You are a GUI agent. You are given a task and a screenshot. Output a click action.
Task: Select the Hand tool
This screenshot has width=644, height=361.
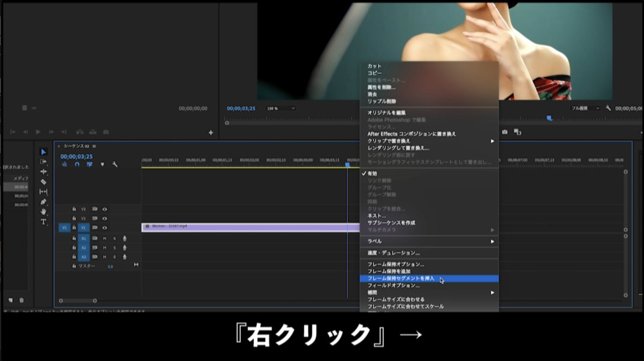tap(43, 212)
